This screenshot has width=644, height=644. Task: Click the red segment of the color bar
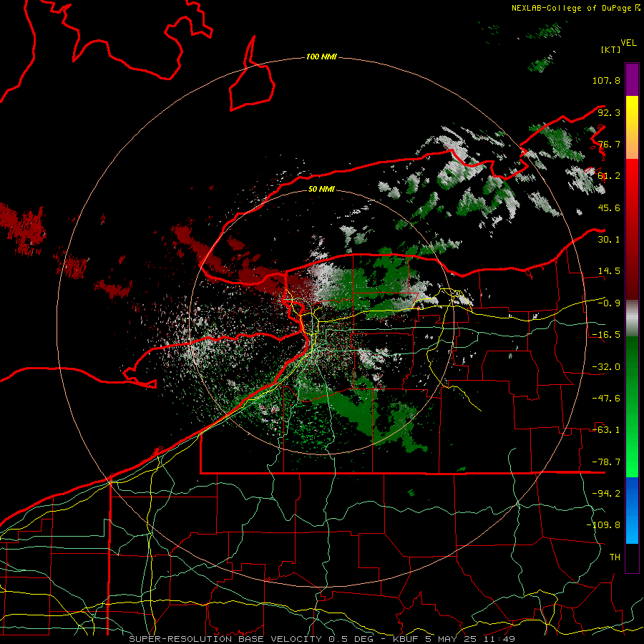pyautogui.click(x=632, y=229)
